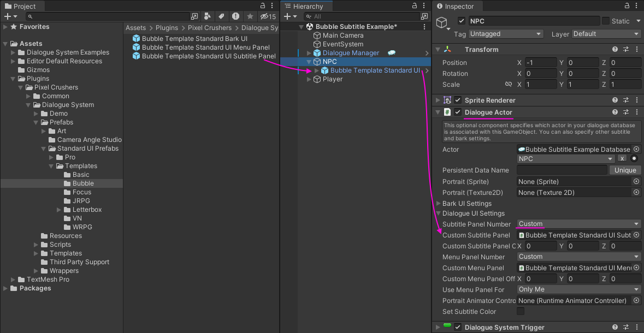Expand the Player object in Hierarchy
The height and width of the screenshot is (333, 644).
pos(309,79)
